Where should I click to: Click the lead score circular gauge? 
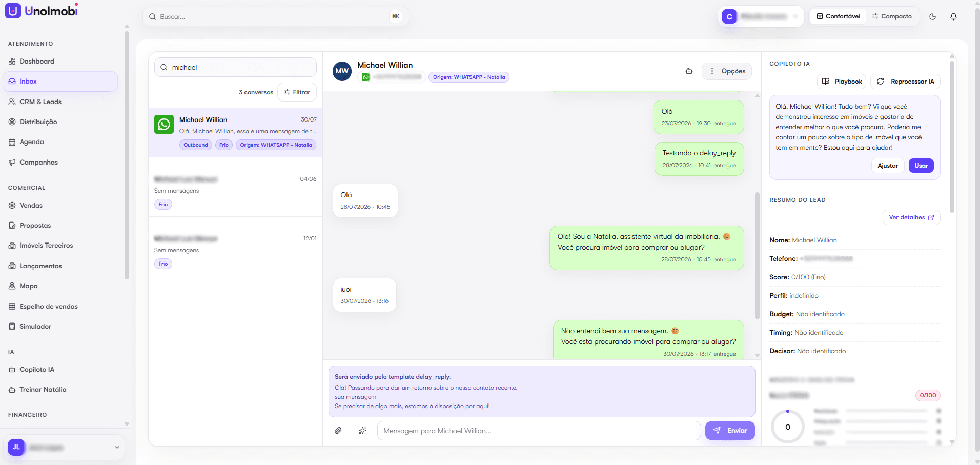[x=788, y=427]
